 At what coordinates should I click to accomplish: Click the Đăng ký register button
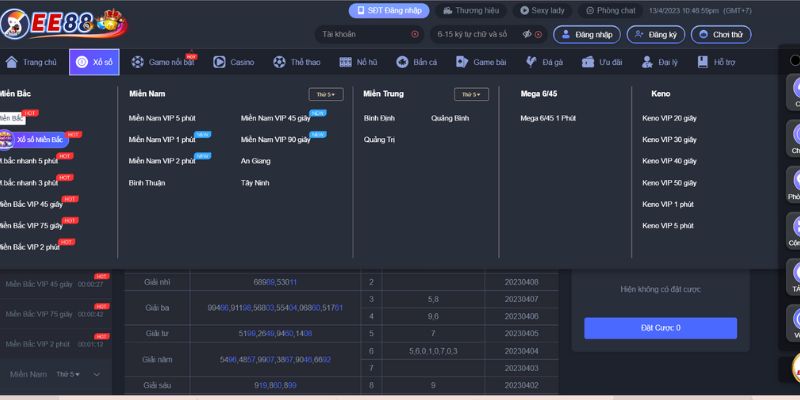(656, 34)
